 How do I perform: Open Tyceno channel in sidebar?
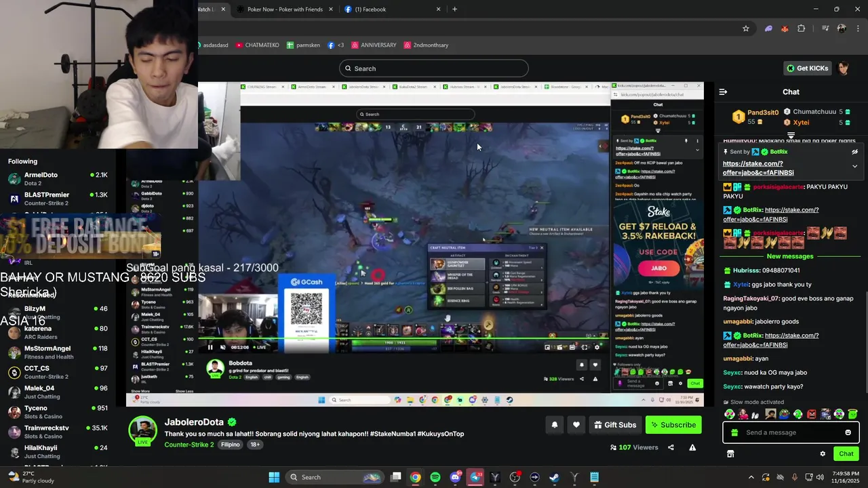coord(58,412)
